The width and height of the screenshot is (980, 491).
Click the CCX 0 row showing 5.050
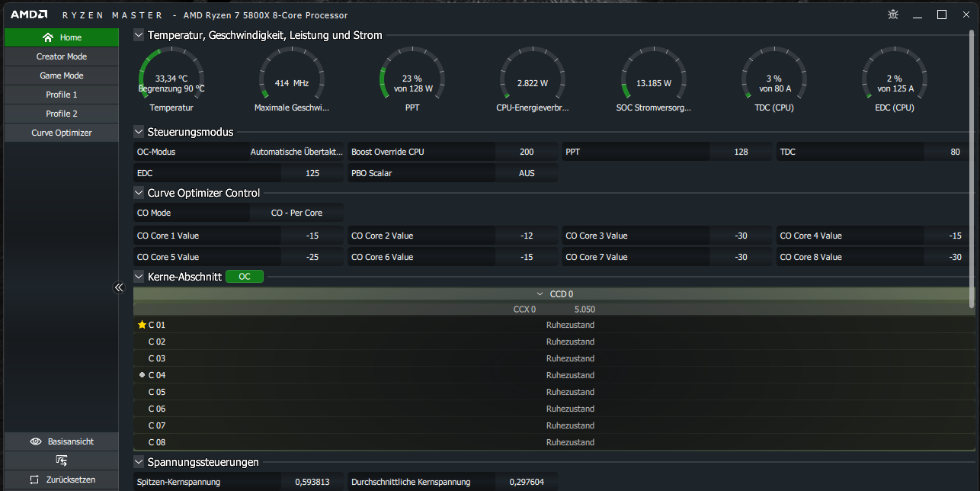click(x=554, y=310)
